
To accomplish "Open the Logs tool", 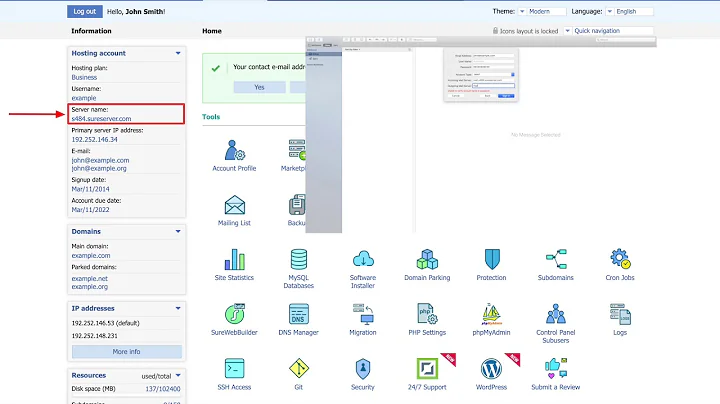I will tap(620, 320).
